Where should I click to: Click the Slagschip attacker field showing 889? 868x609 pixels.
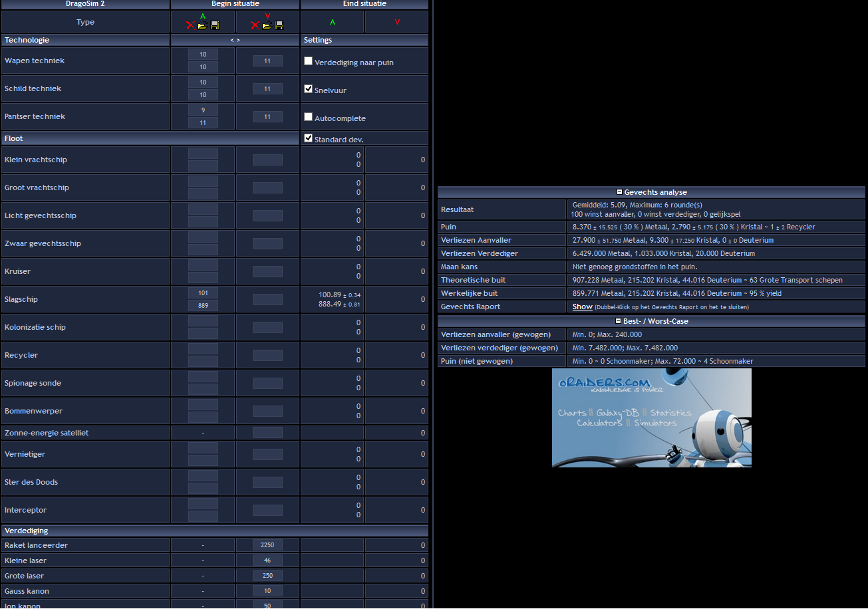(x=203, y=306)
